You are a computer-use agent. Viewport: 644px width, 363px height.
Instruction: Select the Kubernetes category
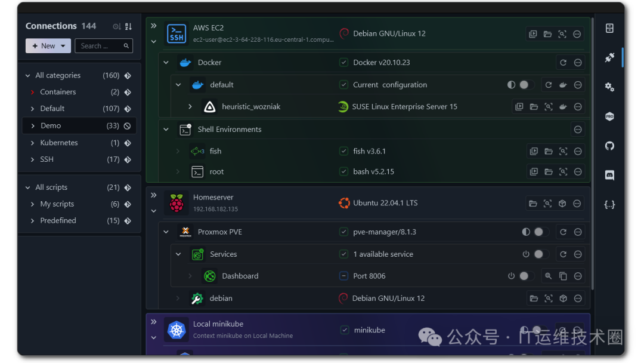pos(79,143)
